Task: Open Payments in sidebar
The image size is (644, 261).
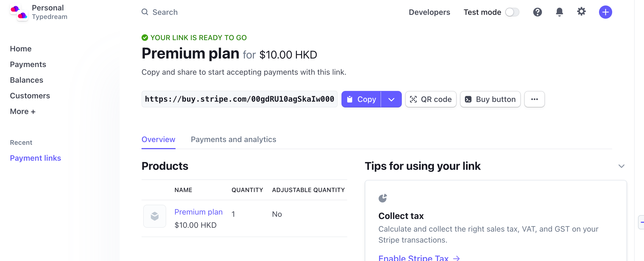Action: (x=28, y=64)
